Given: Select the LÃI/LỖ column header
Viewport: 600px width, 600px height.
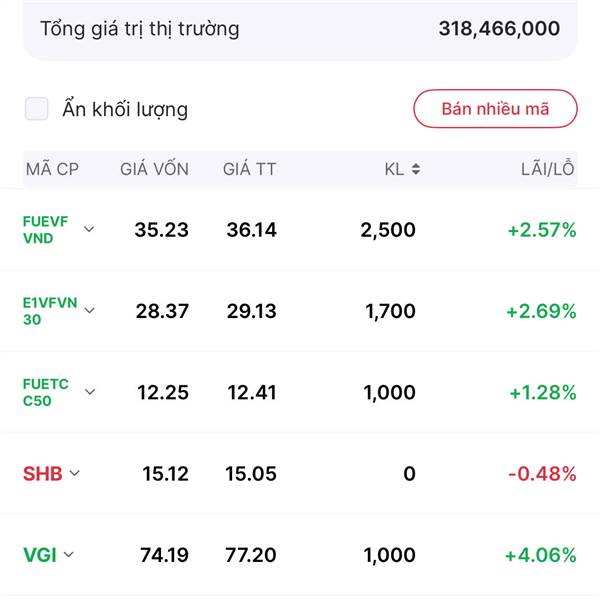Looking at the screenshot, I should [548, 168].
